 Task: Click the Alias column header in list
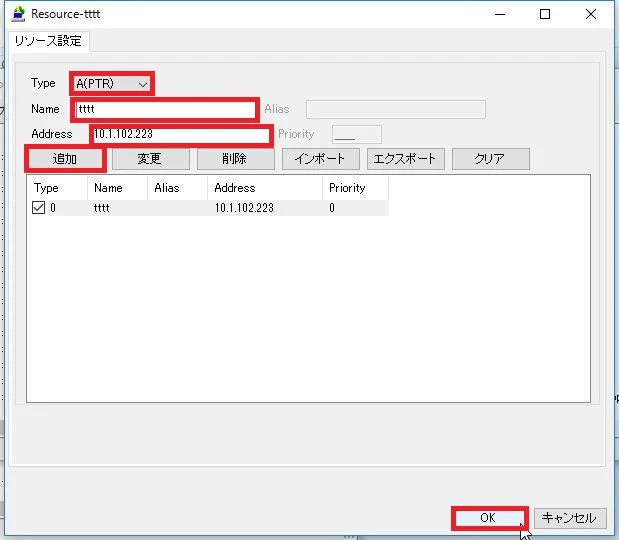coord(177,188)
